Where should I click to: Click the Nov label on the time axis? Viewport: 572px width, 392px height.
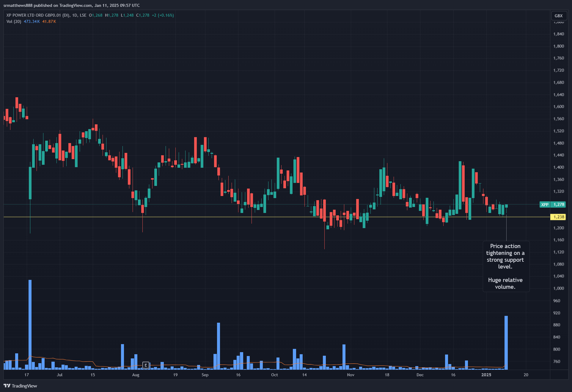(x=351, y=375)
